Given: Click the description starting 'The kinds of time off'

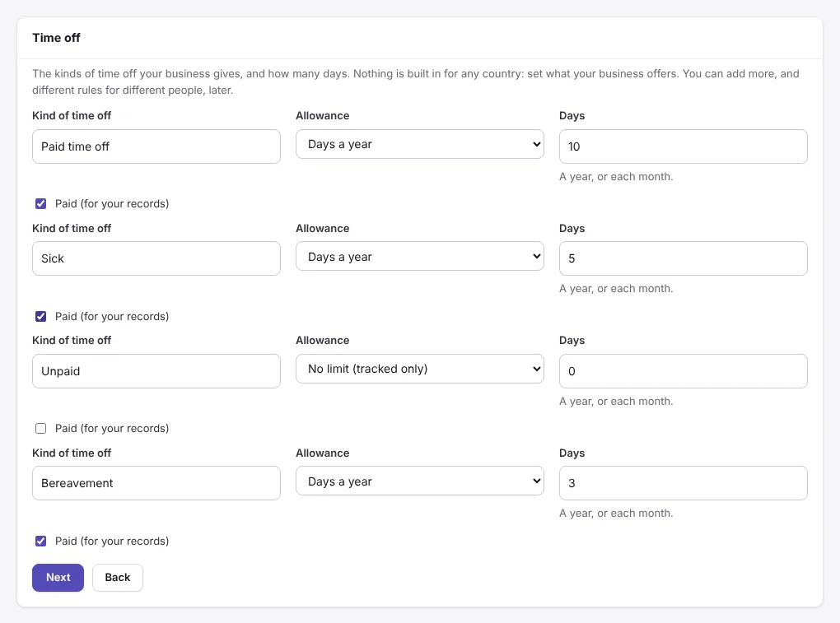Looking at the screenshot, I should pyautogui.click(x=416, y=82).
